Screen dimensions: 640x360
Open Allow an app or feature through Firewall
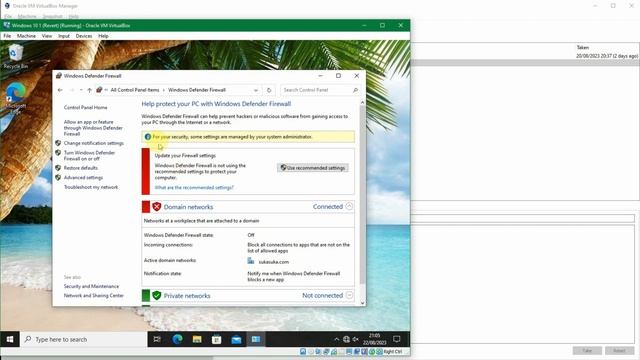click(x=93, y=128)
